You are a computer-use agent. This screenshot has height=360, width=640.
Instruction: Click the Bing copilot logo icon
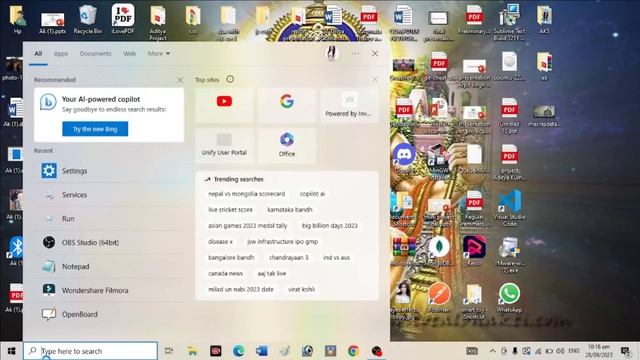pyautogui.click(x=48, y=102)
